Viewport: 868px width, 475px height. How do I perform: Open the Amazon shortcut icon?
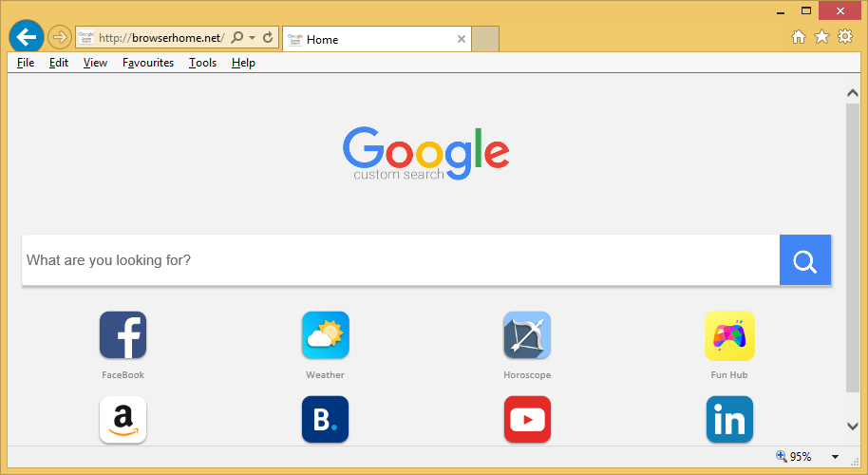pos(123,420)
